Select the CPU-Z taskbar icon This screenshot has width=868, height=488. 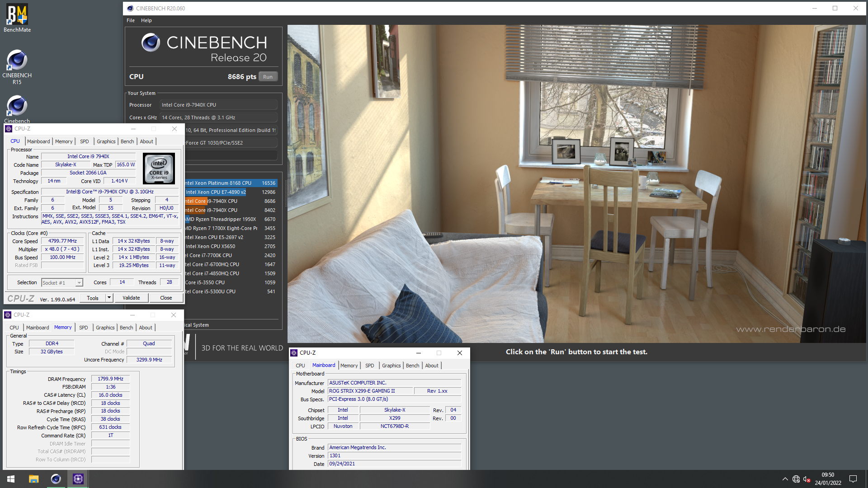click(78, 479)
